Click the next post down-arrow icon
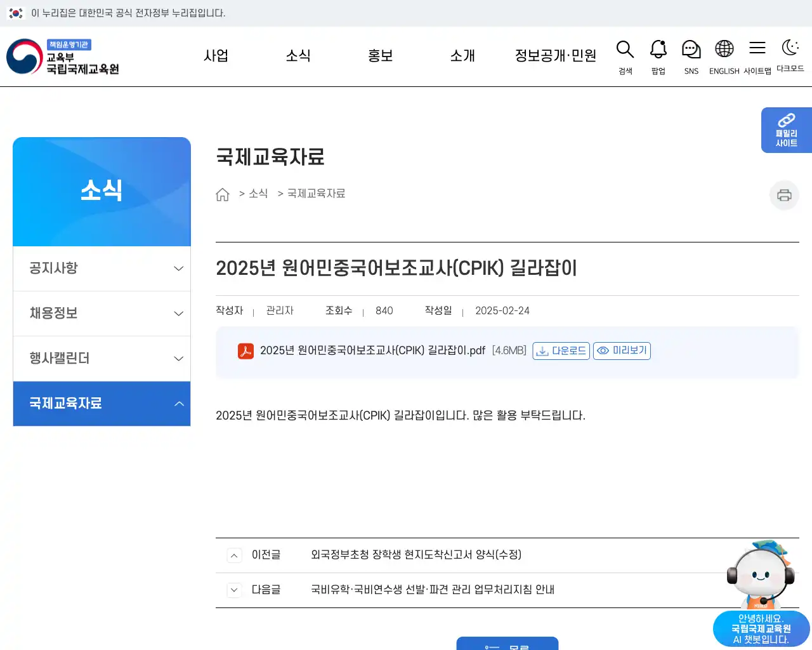The image size is (812, 650). click(234, 590)
